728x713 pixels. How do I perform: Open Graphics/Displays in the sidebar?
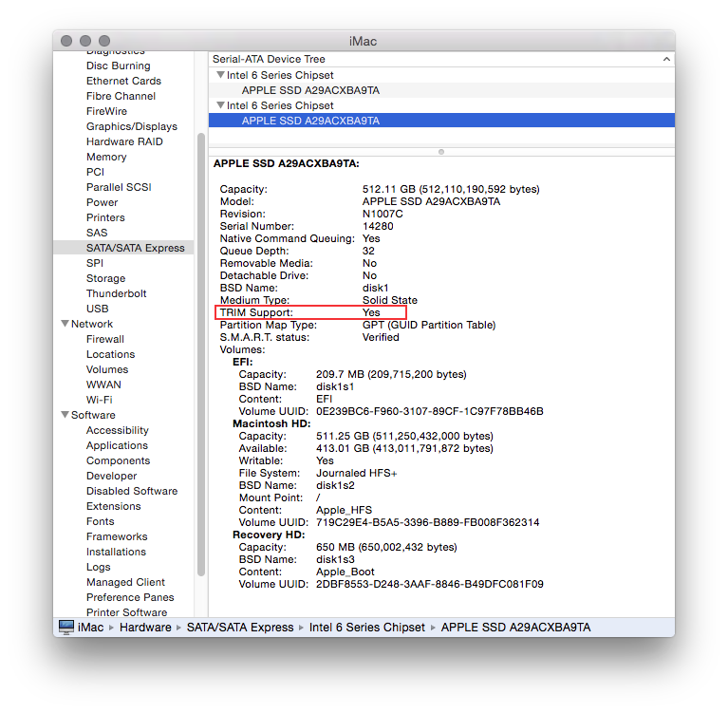tap(132, 126)
